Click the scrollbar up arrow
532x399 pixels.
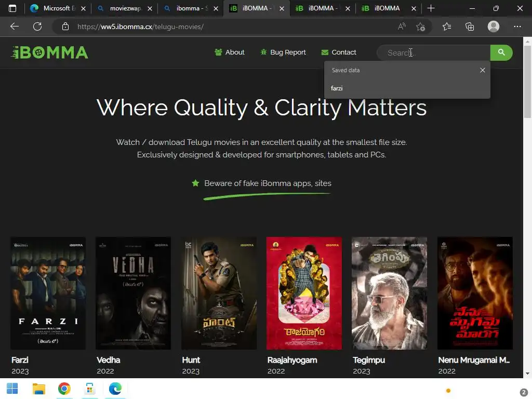[x=527, y=42]
